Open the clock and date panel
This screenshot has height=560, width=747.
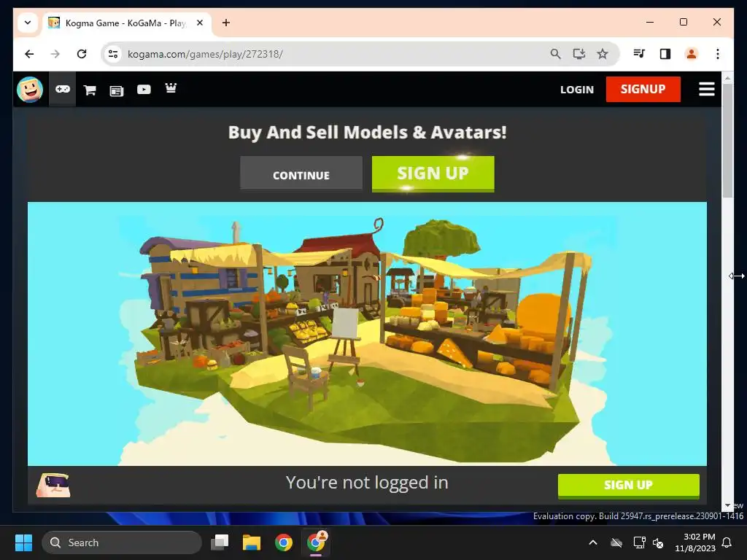tap(695, 542)
